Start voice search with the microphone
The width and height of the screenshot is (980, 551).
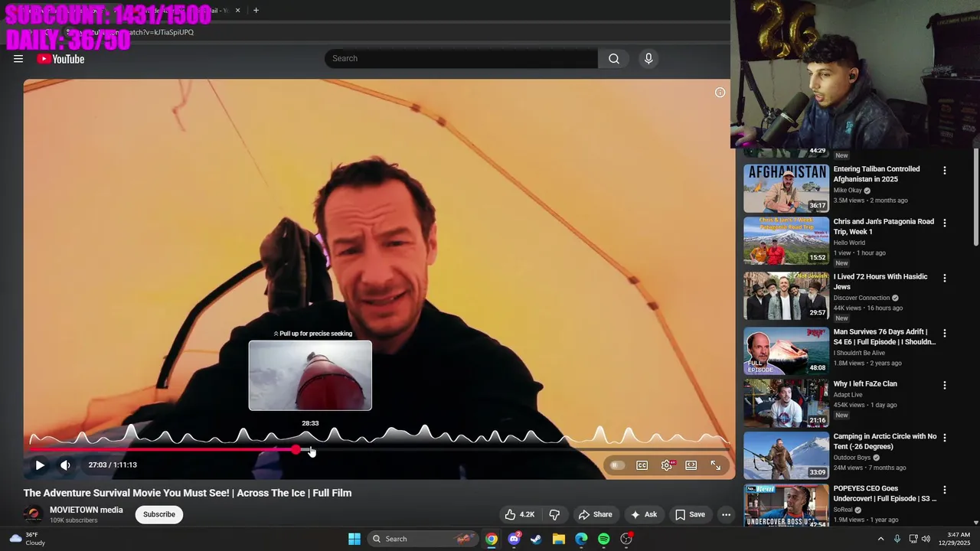tap(648, 58)
